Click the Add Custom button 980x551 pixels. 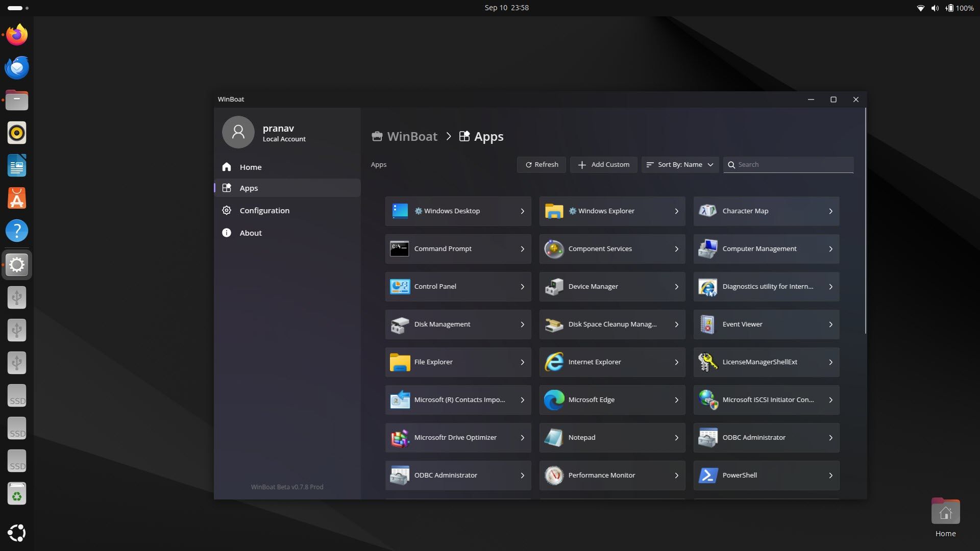(603, 164)
